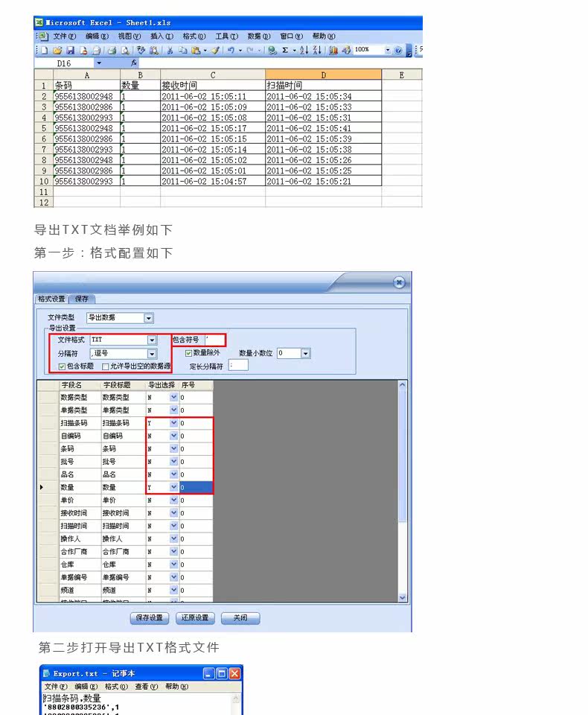
Task: Click the Chart Wizard icon
Action: (333, 50)
